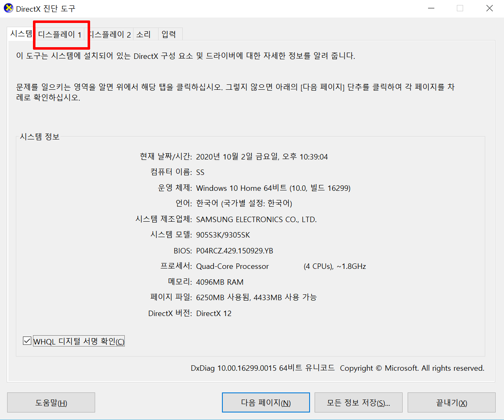This screenshot has height=420, width=504.
Task: Click the DirectX 버전 label
Action: 170,314
